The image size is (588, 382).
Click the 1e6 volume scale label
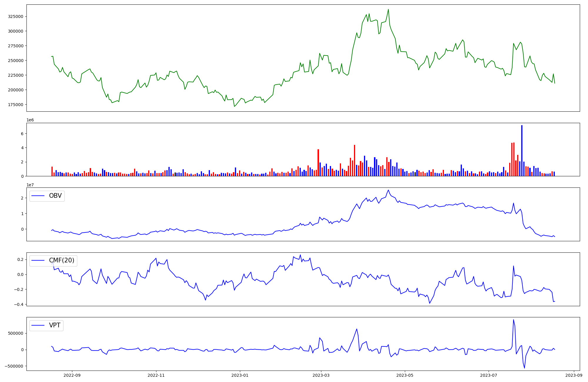click(x=30, y=120)
